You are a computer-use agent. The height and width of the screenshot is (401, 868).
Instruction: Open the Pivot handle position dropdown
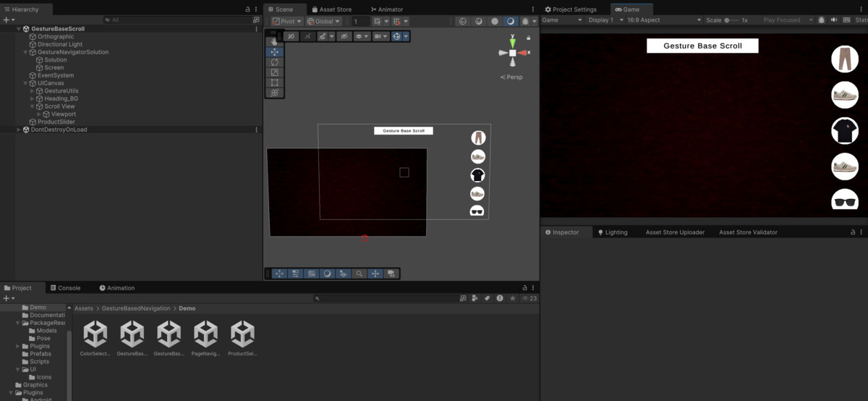click(x=287, y=21)
